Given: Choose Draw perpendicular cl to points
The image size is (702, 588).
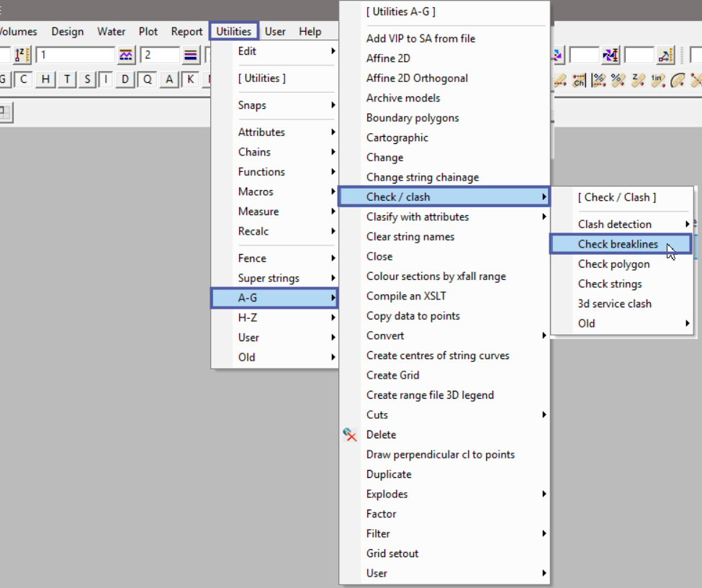Looking at the screenshot, I should pyautogui.click(x=444, y=454).
